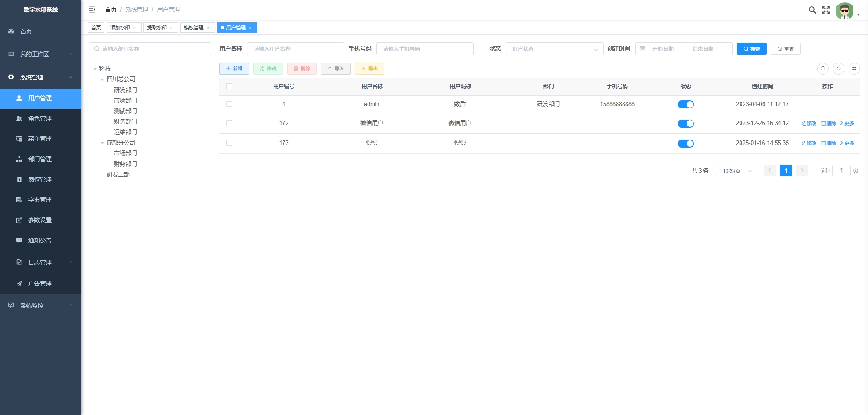Open 更多 actions for user 173

pos(847,143)
